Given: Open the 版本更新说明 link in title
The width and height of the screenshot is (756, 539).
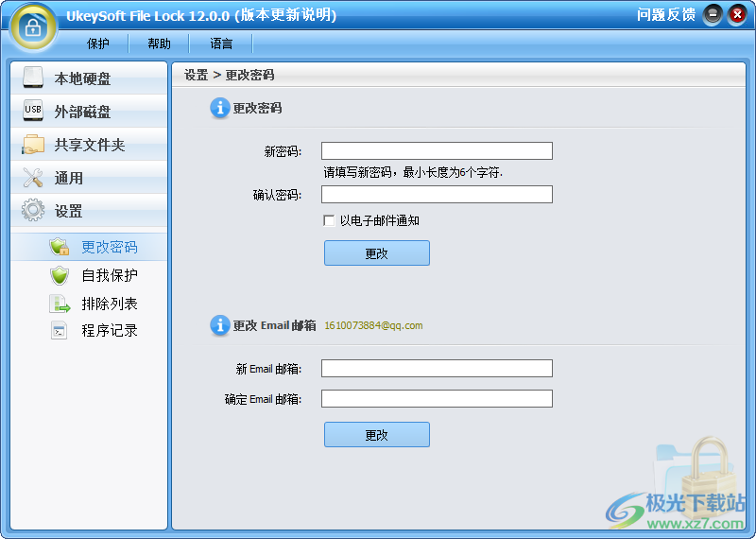Looking at the screenshot, I should click(285, 15).
